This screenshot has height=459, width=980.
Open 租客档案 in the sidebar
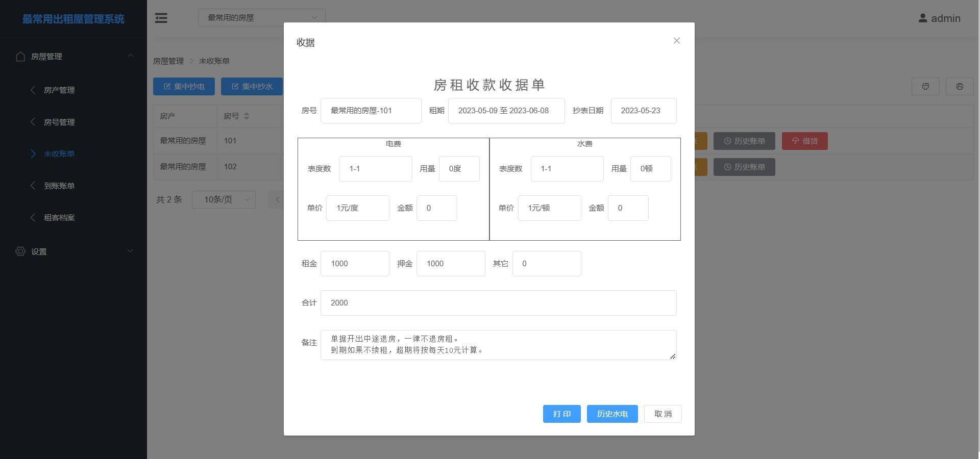click(59, 217)
